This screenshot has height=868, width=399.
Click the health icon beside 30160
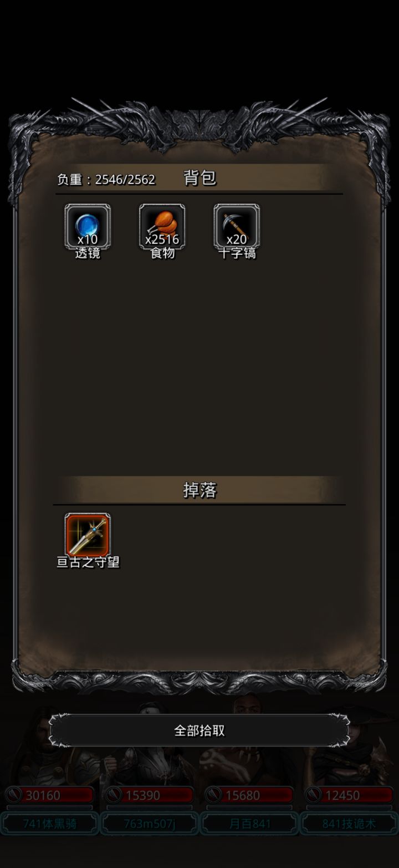14,795
